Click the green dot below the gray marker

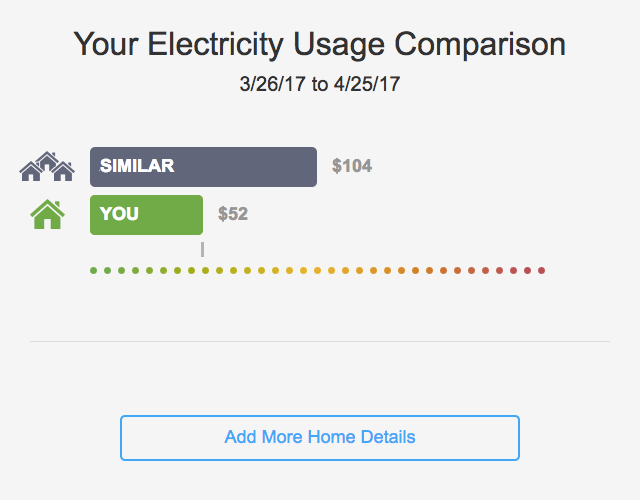click(x=205, y=271)
